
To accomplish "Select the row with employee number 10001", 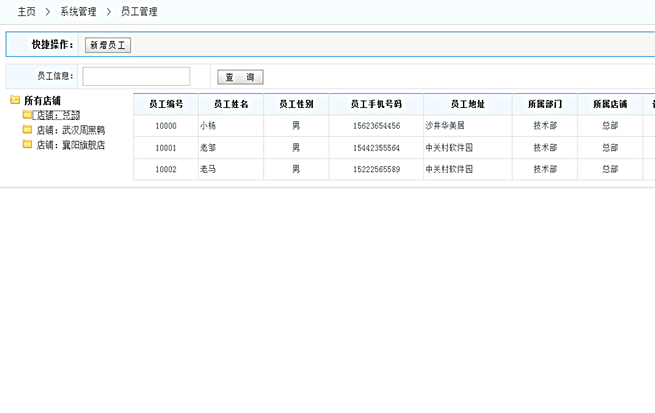I will point(166,148).
